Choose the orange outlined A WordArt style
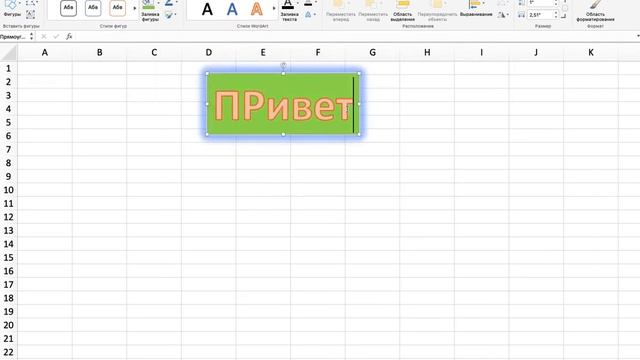Screen dimensions: 640x360 [257, 9]
